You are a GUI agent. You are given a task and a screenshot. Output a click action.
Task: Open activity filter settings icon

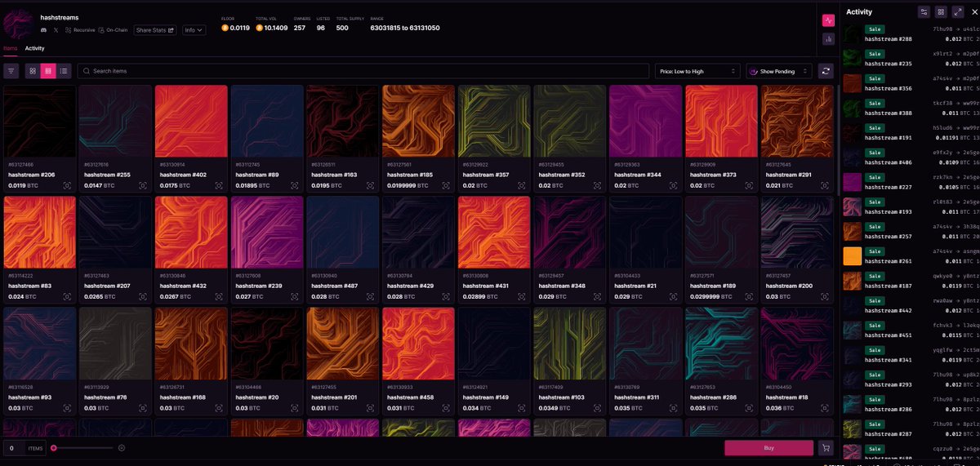924,12
